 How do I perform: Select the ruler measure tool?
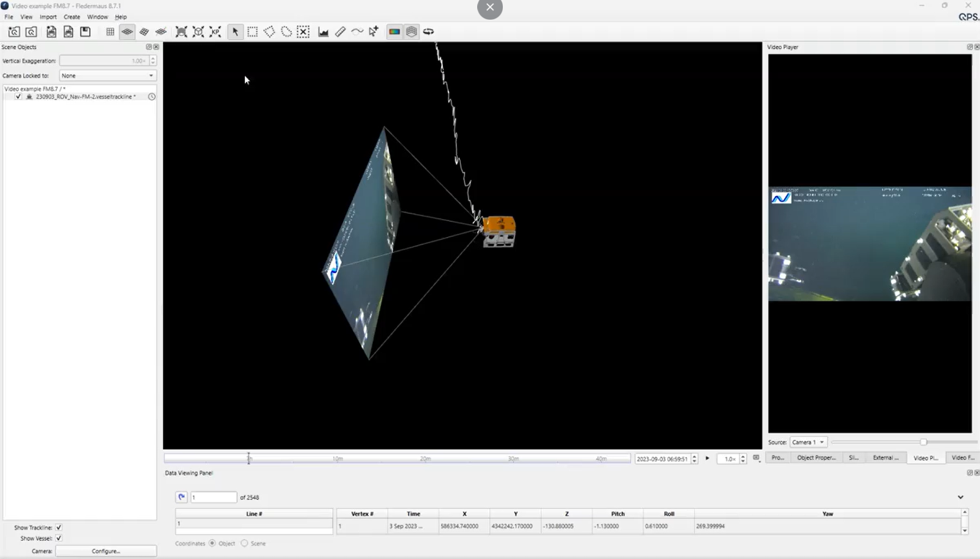click(x=340, y=32)
